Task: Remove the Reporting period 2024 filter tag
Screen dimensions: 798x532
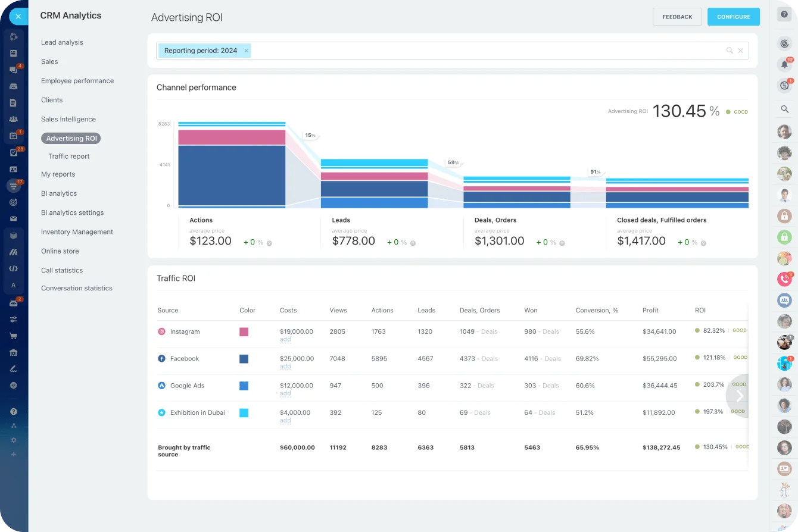Action: click(246, 51)
